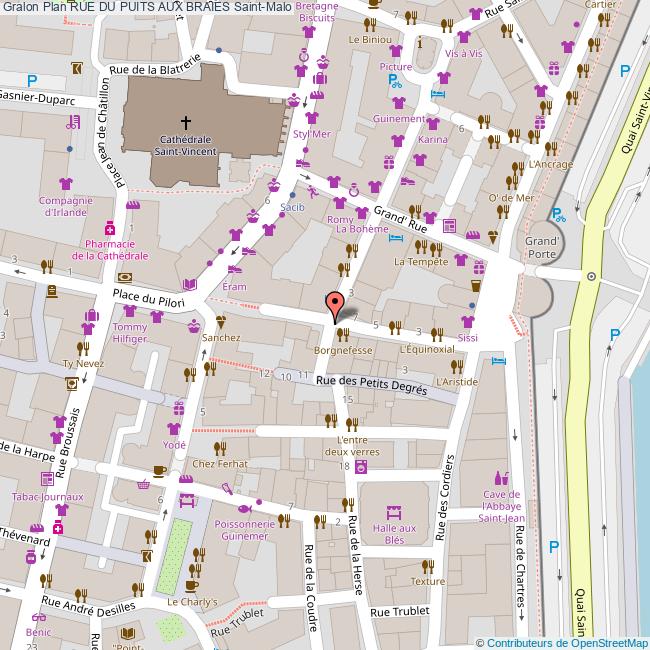This screenshot has height=650, width=650.
Task: Click the restaurant icon above Le Biniou
Action: 369,23
